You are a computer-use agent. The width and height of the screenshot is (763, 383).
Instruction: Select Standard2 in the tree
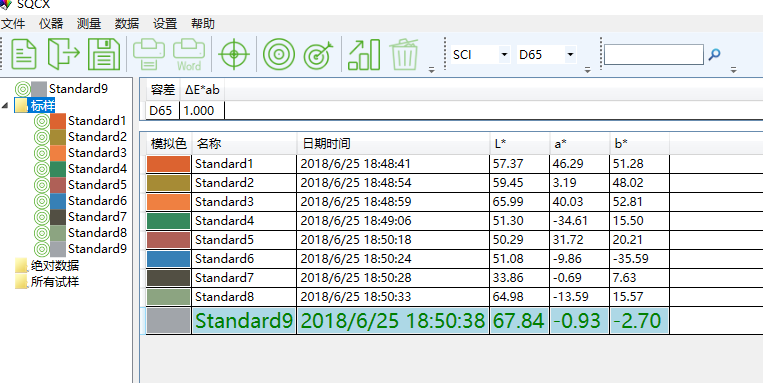[x=97, y=137]
